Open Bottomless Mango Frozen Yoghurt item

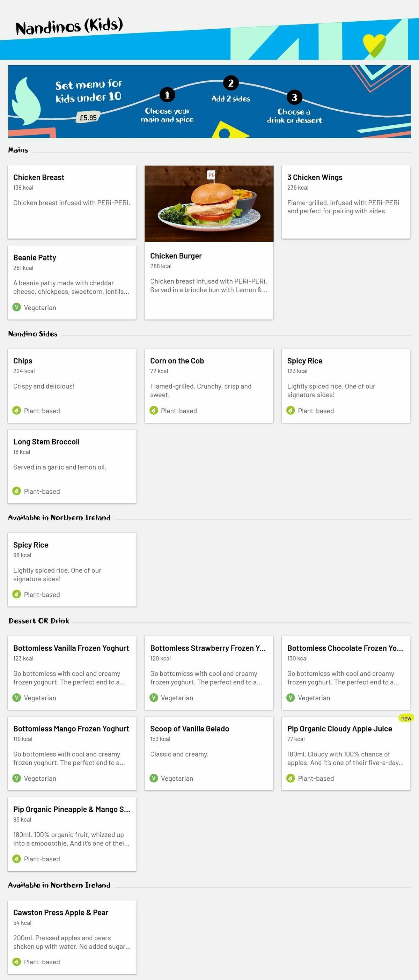coord(72,753)
